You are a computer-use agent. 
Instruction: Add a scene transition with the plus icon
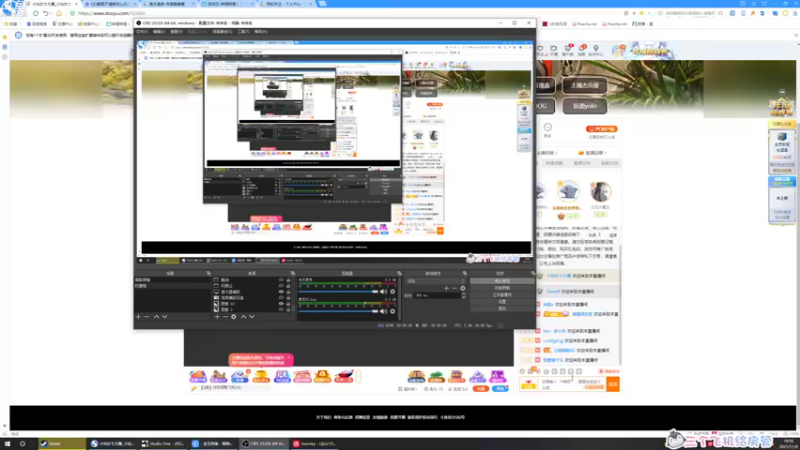point(446,288)
